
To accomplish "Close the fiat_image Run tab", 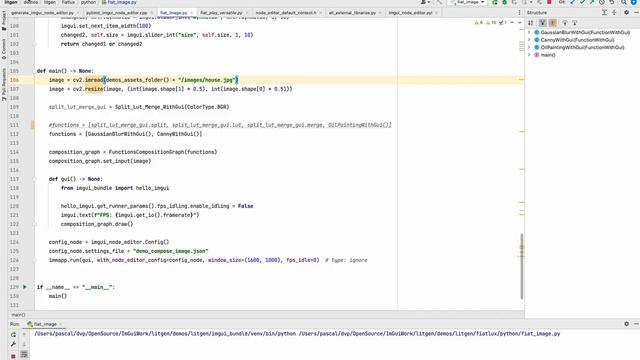I will point(60,324).
